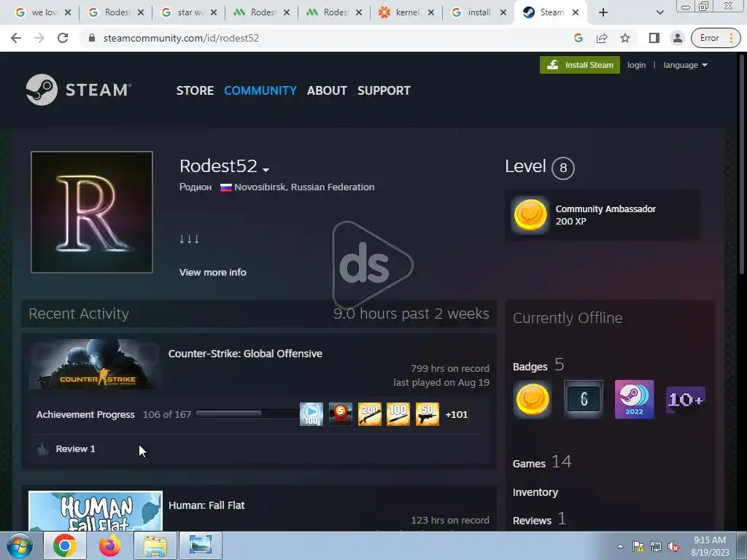Open the Counter-Strike: Global Offensive title link
The width and height of the screenshot is (747, 560).
click(x=245, y=354)
